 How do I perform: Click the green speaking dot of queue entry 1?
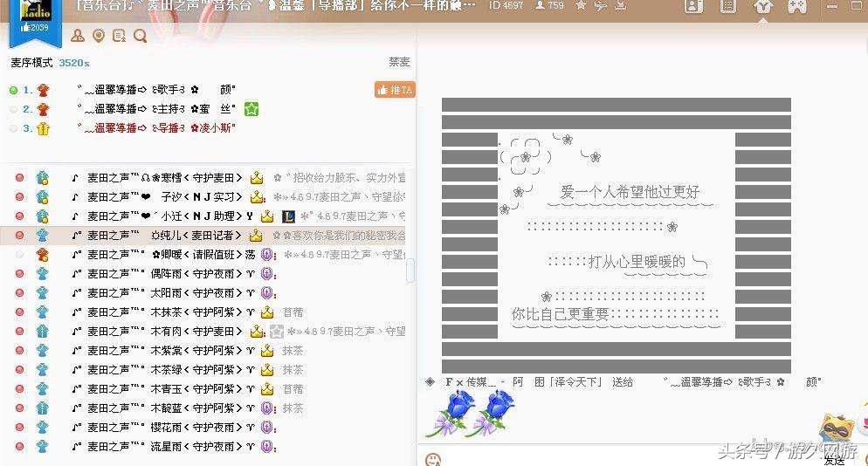coord(13,90)
